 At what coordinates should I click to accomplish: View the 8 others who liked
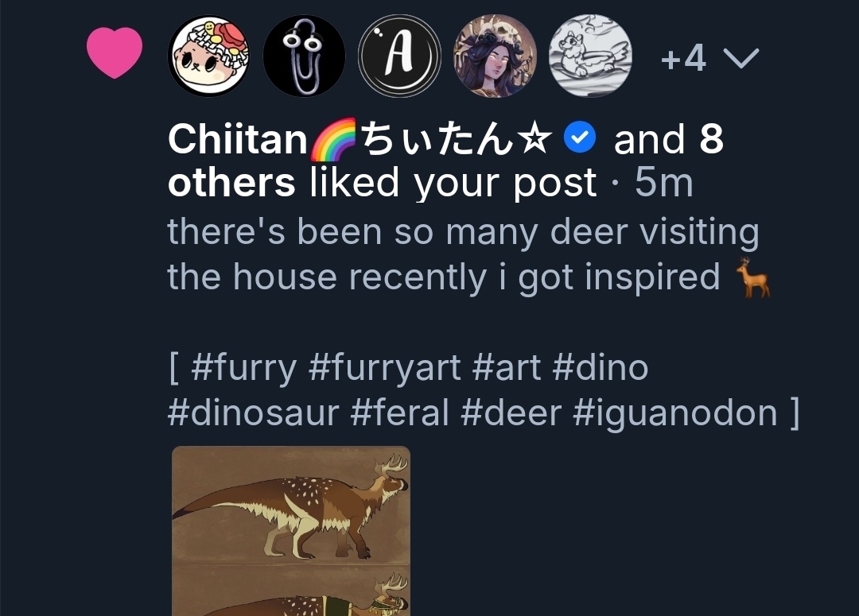231,184
